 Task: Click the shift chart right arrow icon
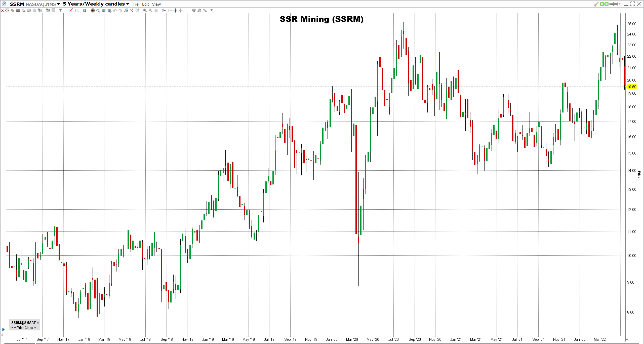tap(164, 10)
